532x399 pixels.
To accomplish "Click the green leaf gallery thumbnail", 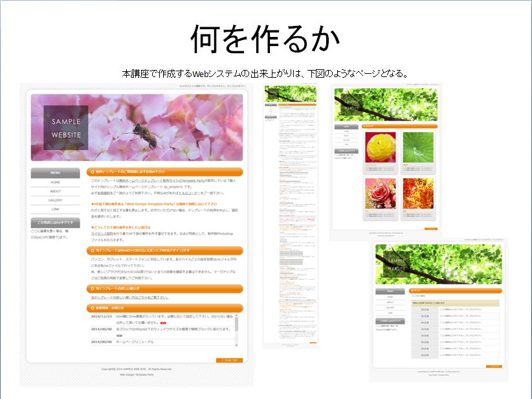I will 418,147.
